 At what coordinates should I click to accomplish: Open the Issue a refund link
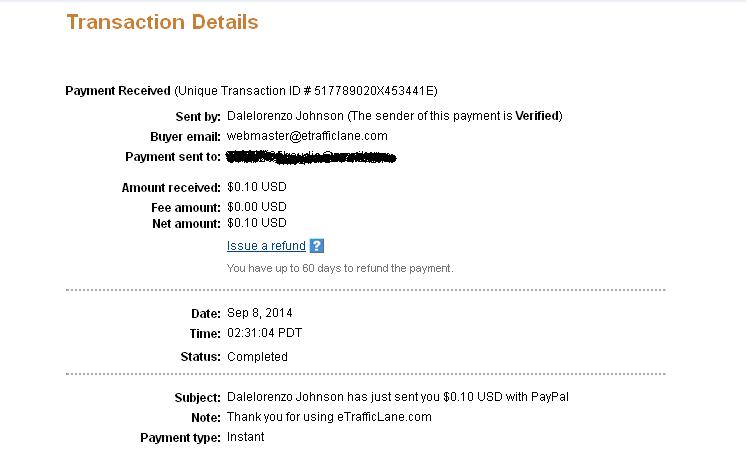pyautogui.click(x=266, y=246)
